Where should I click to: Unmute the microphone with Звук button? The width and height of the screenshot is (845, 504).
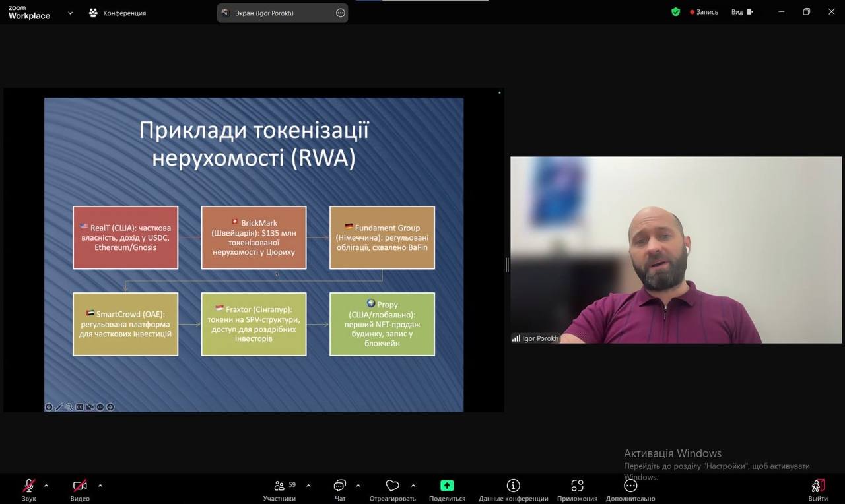tap(29, 487)
